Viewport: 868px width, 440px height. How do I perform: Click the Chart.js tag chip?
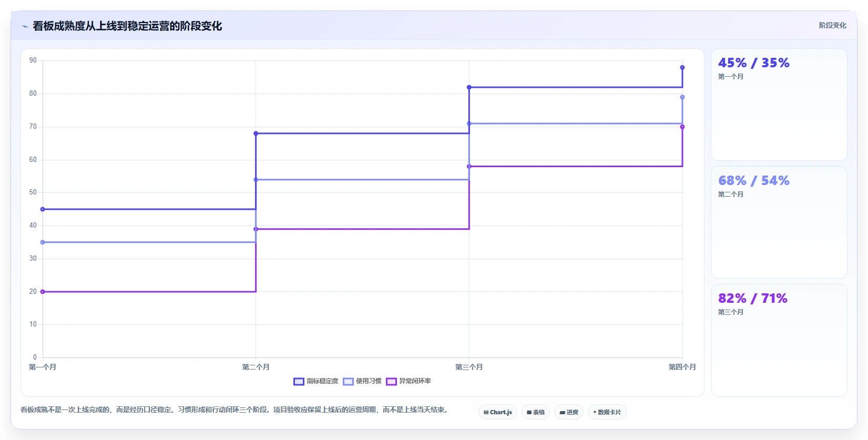498,412
